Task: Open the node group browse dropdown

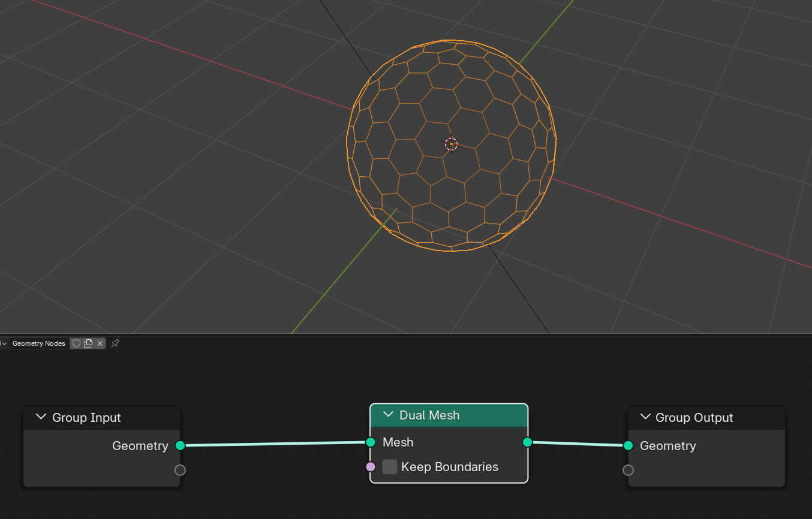Action: tap(4, 343)
